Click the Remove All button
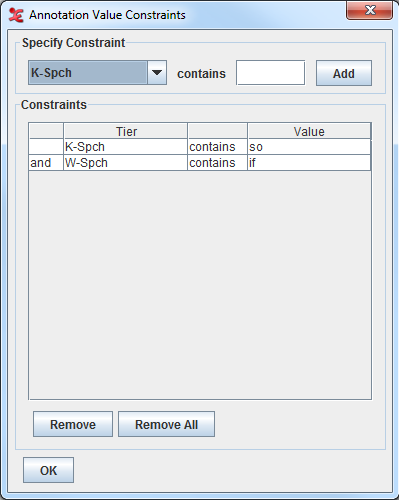 (x=166, y=424)
